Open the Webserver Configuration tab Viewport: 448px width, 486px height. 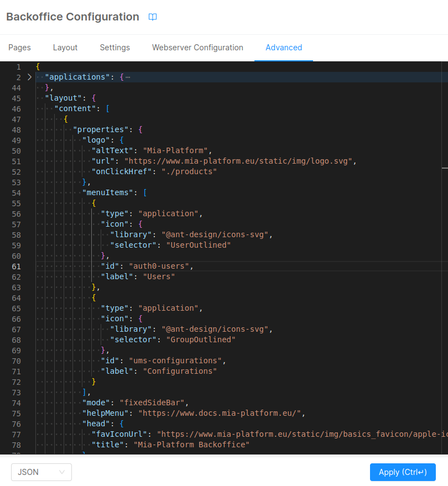[x=197, y=48]
